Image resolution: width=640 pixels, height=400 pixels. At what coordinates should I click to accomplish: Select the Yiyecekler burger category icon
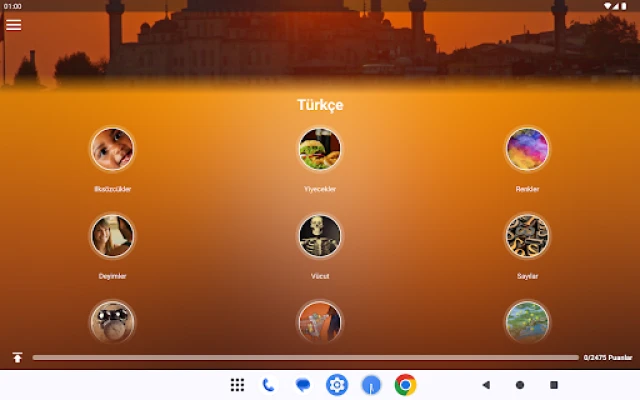coord(320,149)
